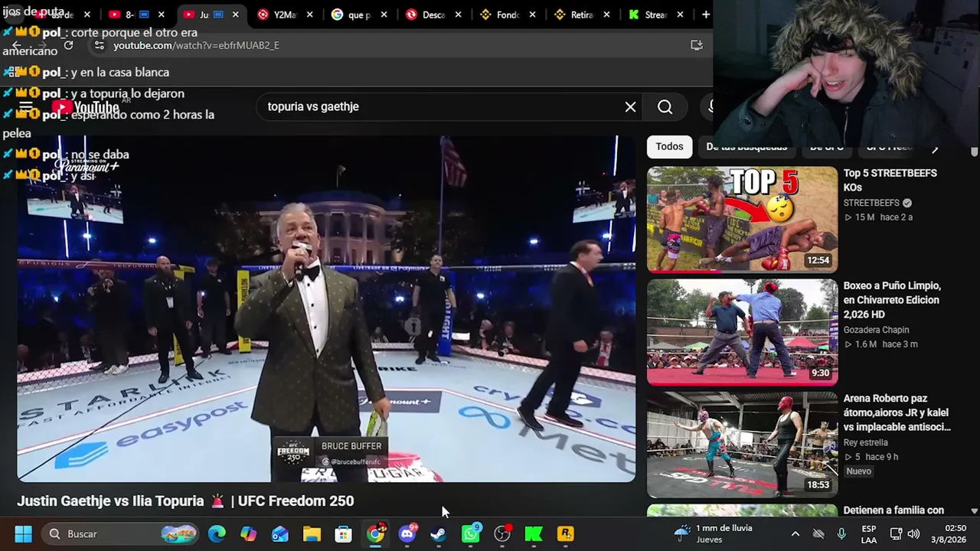Open the red-dot recording app in taskbar

502,533
